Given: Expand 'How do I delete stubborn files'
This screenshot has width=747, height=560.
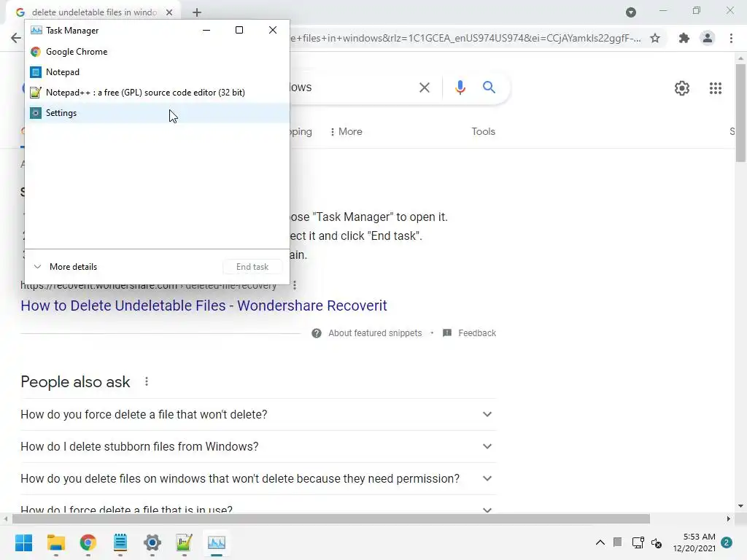Looking at the screenshot, I should (258, 446).
